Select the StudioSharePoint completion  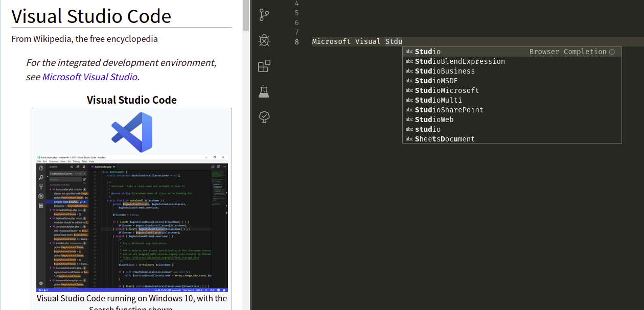[x=512, y=110]
